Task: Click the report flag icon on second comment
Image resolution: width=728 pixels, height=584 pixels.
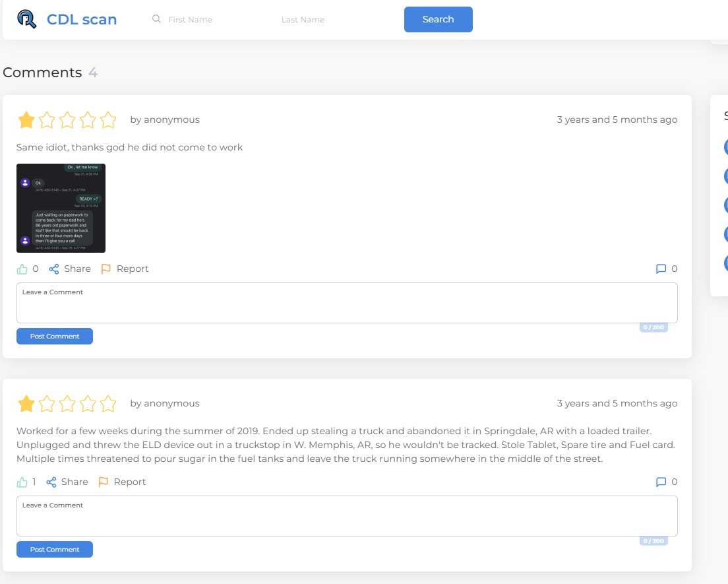Action: pyautogui.click(x=104, y=482)
